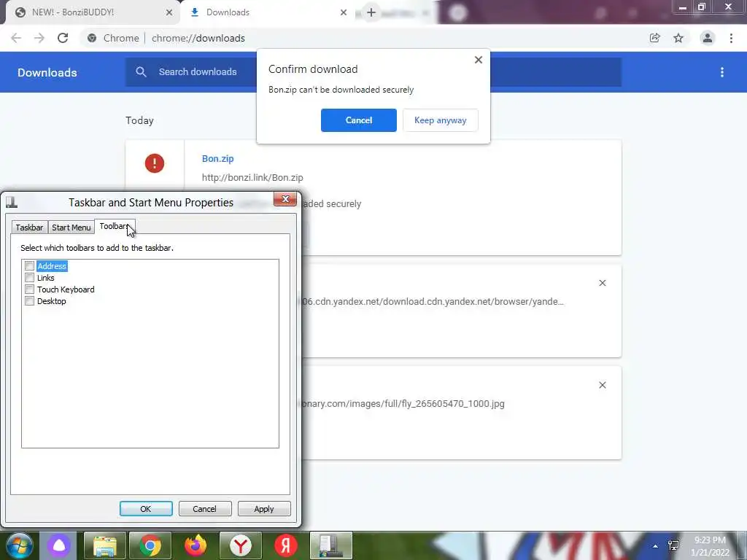Screen dimensions: 747x560
Task: Close the Taskbar Properties window
Action: point(285,199)
